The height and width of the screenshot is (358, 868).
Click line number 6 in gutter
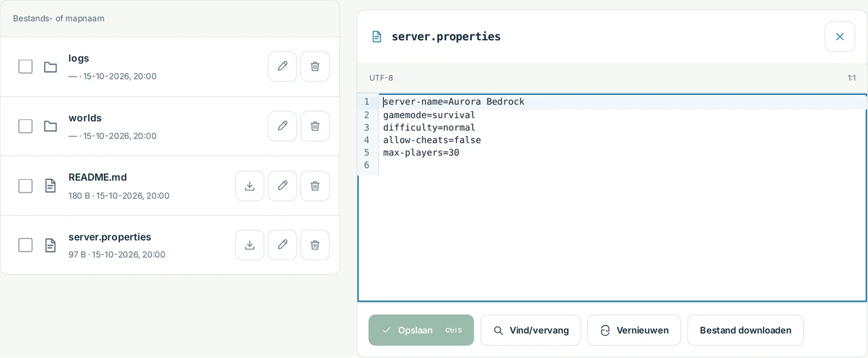pos(366,165)
